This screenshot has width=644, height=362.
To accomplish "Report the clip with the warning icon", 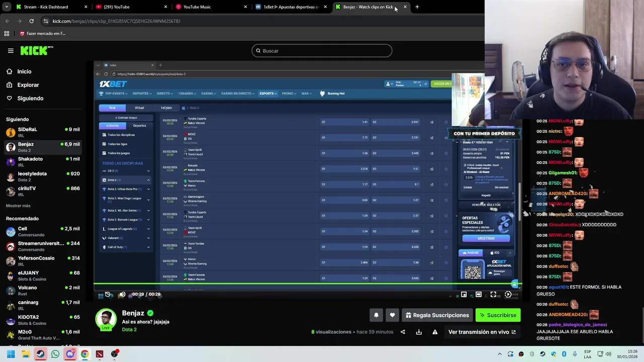I will 435,332.
